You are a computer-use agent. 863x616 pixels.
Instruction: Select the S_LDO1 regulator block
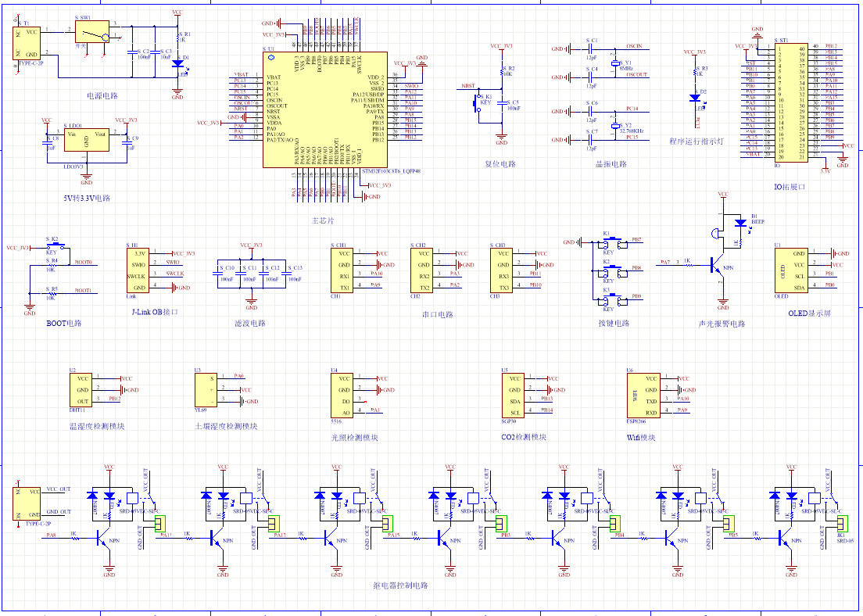click(87, 140)
